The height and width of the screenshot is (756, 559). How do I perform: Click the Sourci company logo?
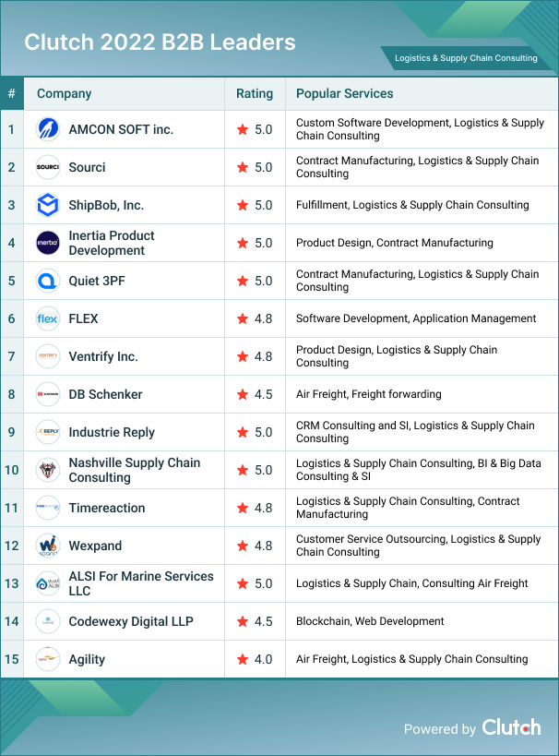pyautogui.click(x=48, y=167)
